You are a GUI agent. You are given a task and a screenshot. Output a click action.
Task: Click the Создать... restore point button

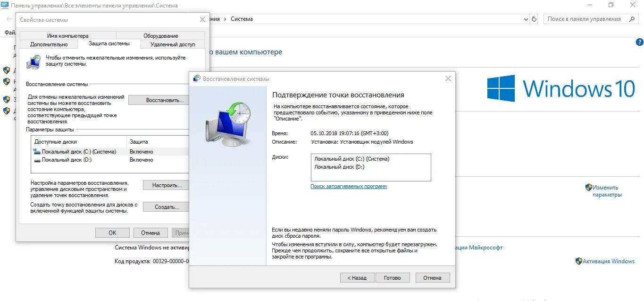166,207
